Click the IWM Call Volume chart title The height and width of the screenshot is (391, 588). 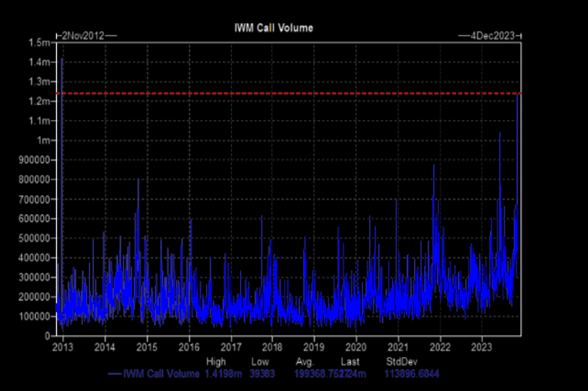(274, 28)
